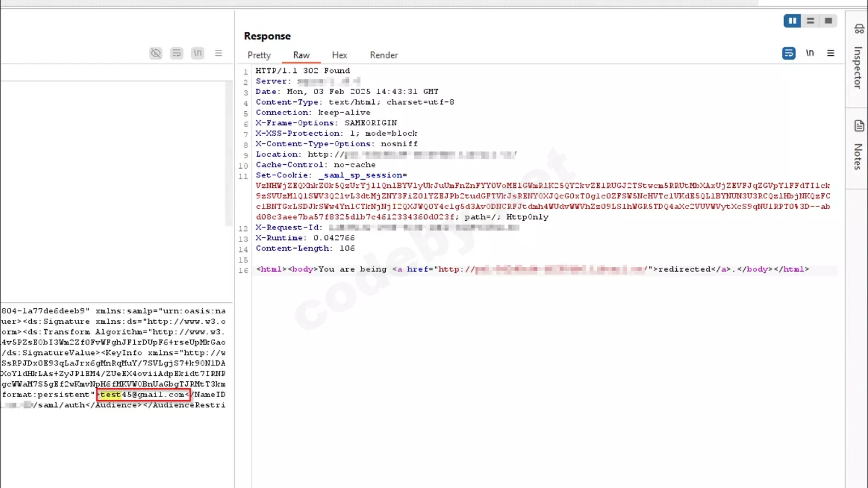Click the 'redirected' link text in body
The height and width of the screenshot is (488, 868).
(x=684, y=269)
